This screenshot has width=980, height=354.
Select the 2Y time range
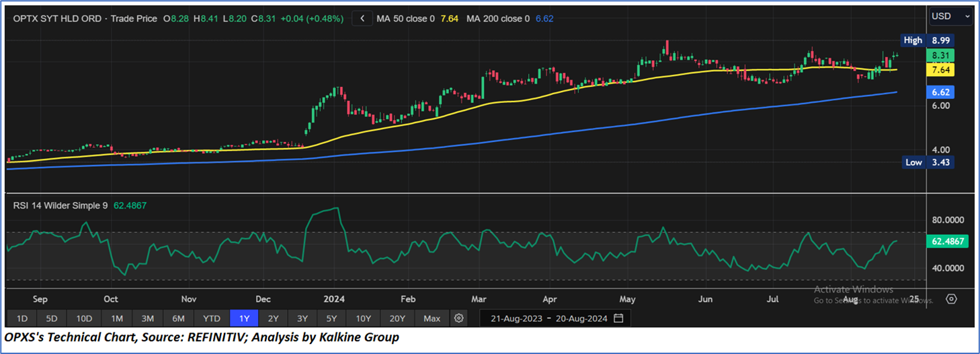(273, 318)
